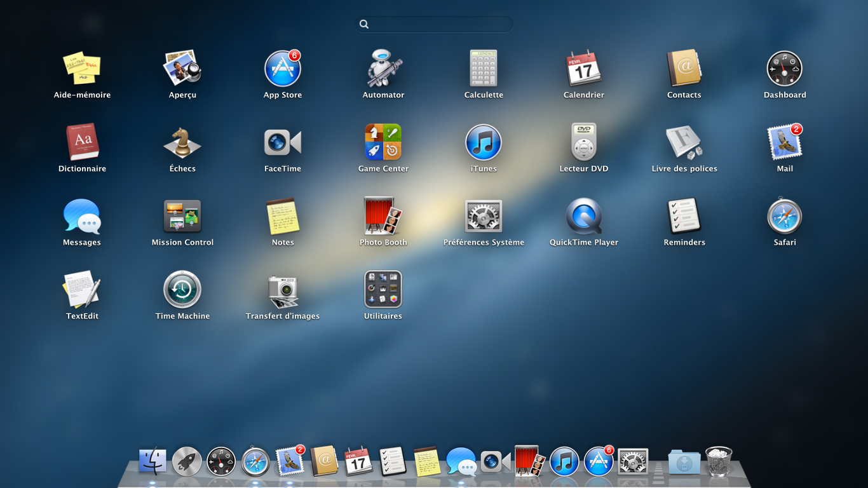Click the Launchpad rocket in the Dock
Image resolution: width=868 pixels, height=488 pixels.
[x=187, y=462]
